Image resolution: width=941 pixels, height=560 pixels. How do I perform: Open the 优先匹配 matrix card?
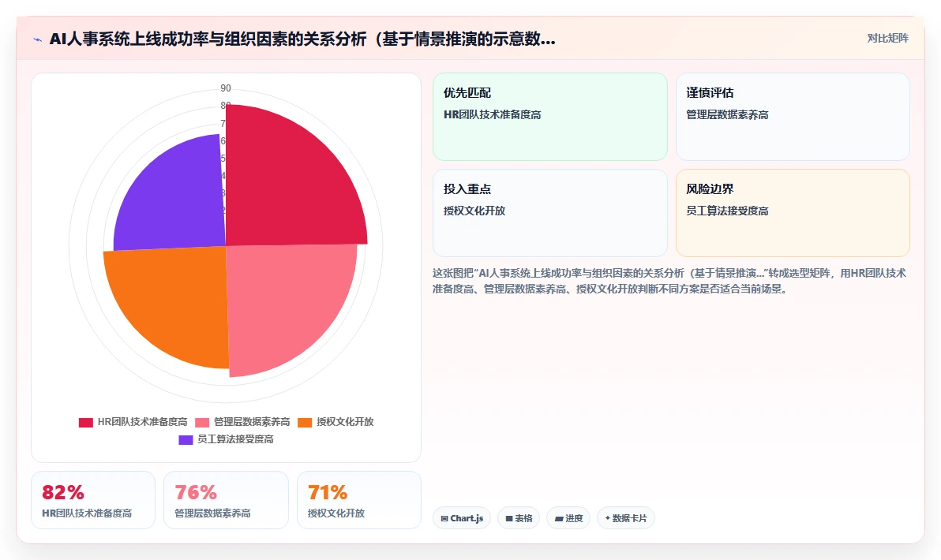tap(549, 117)
